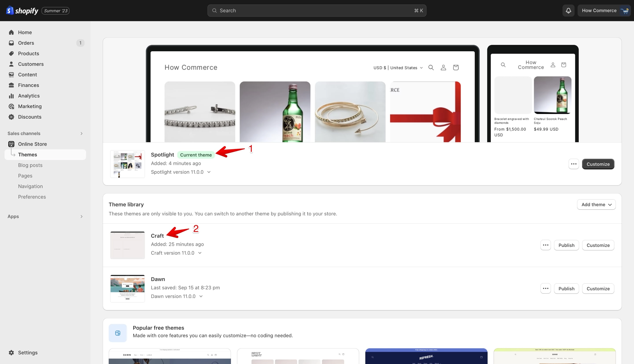Go to Orders page
Image resolution: width=634 pixels, height=364 pixels.
[26, 43]
